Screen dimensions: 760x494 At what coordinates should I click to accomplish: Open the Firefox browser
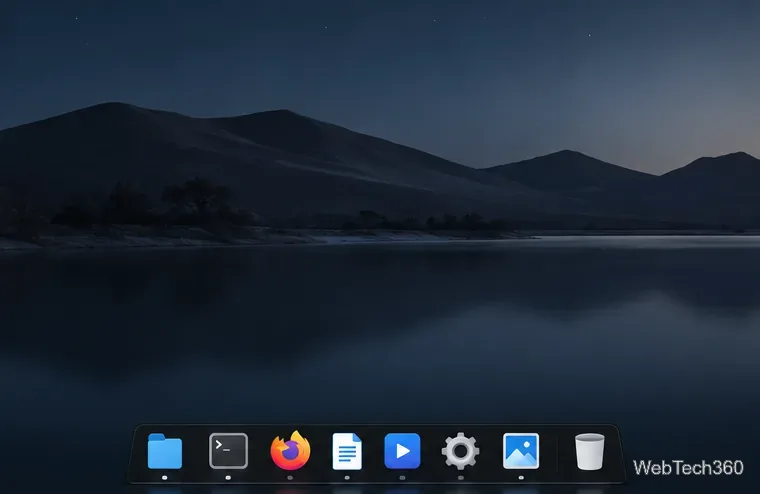[290, 451]
